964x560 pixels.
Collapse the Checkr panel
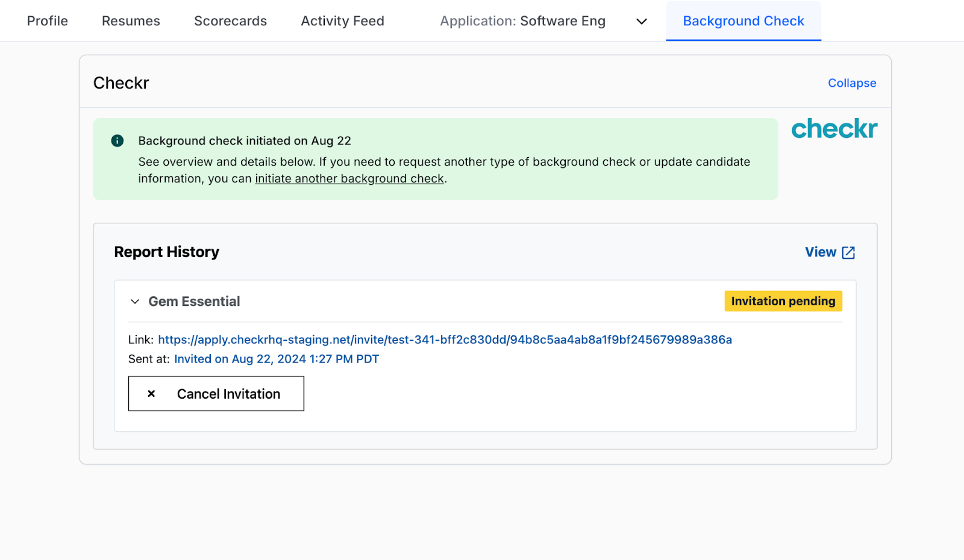tap(852, 83)
